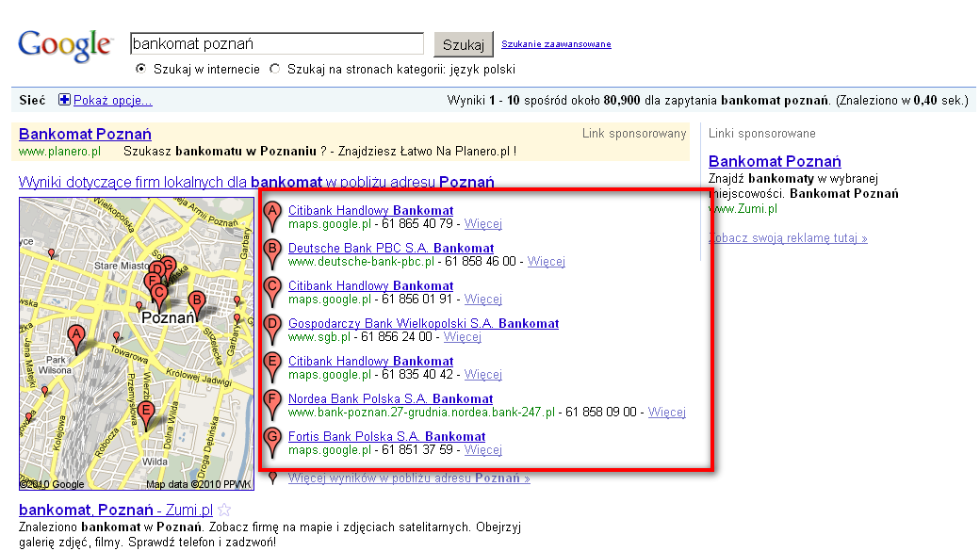
Task: Click marker B icon beside Deutsche Bank result
Action: click(x=272, y=253)
